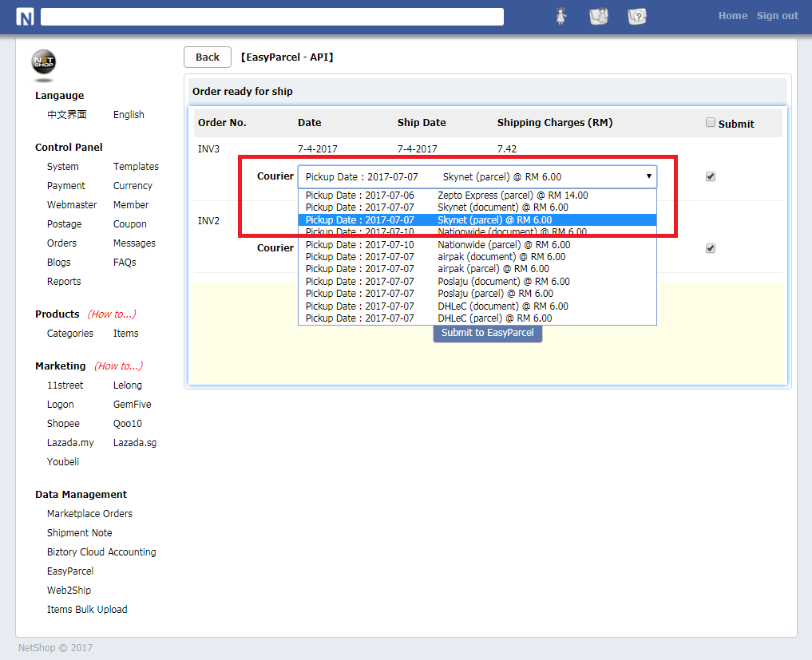Uncheck the INV2 submit checkbox
Screen dimensions: 812x660
(x=711, y=248)
